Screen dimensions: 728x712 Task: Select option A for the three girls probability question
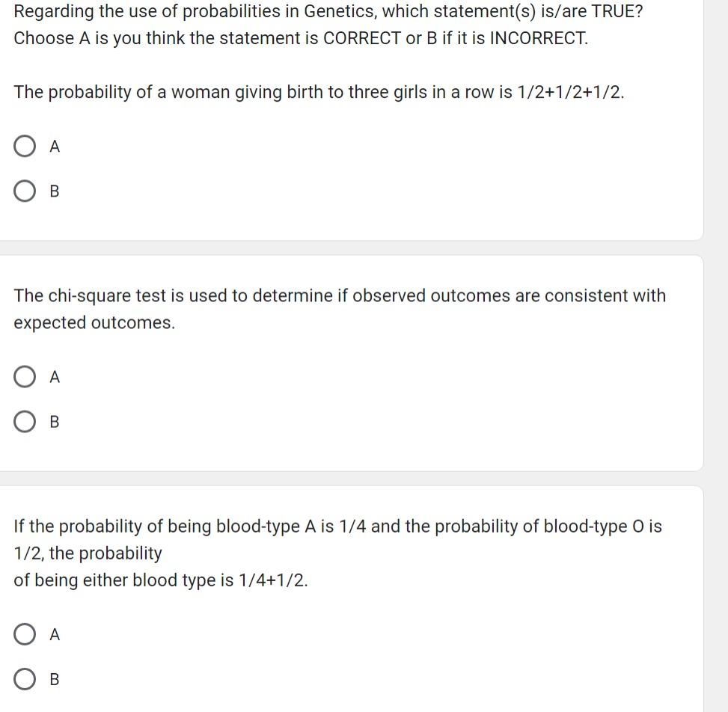25,146
